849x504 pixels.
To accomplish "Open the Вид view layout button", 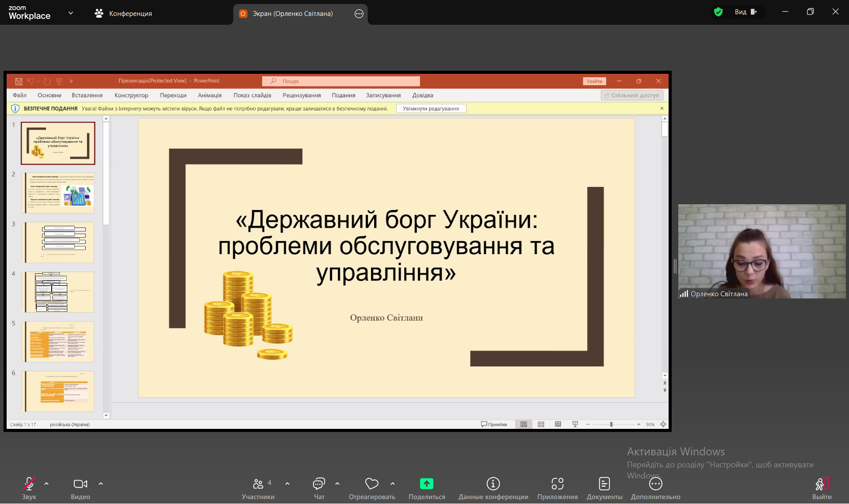I will pos(746,12).
